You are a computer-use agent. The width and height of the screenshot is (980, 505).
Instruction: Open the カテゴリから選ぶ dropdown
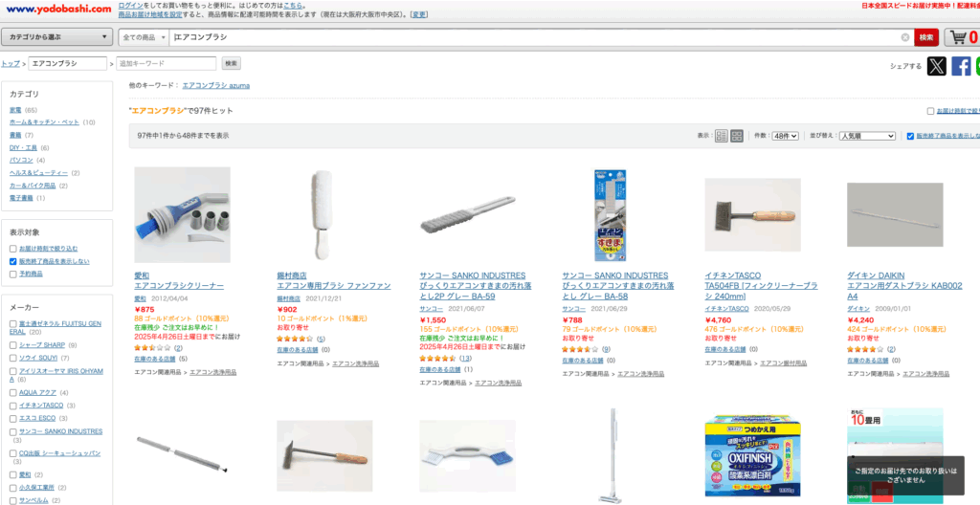[56, 37]
